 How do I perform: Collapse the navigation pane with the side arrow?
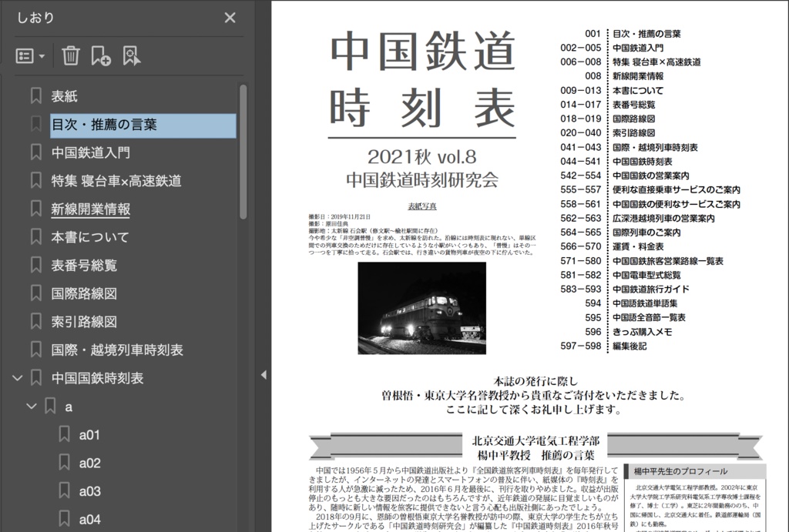point(264,376)
